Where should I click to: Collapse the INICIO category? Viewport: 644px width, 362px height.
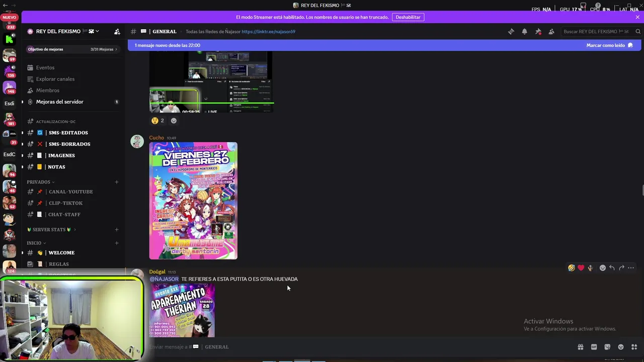click(36, 243)
